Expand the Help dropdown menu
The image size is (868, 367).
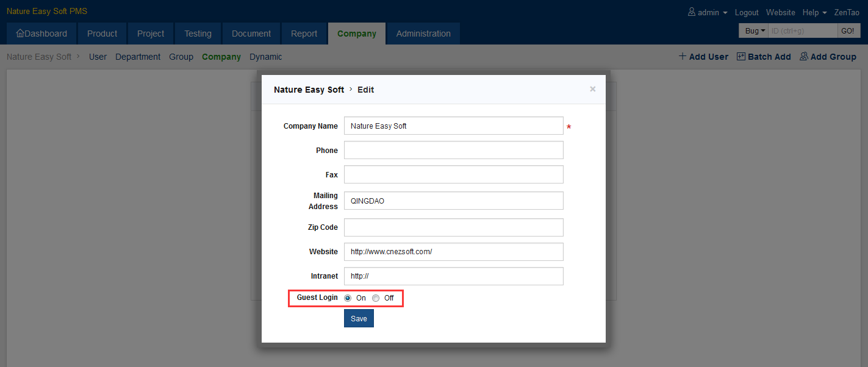click(814, 12)
